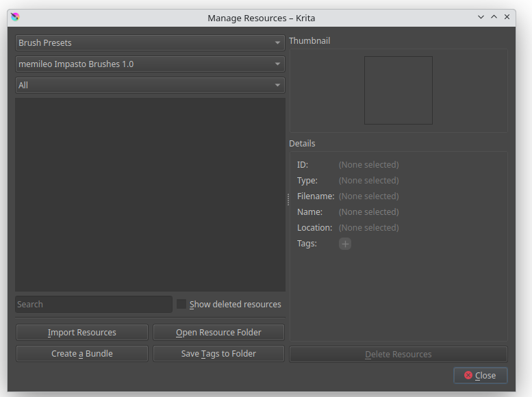Click the Manage Resources – Krita title bar

(261, 18)
